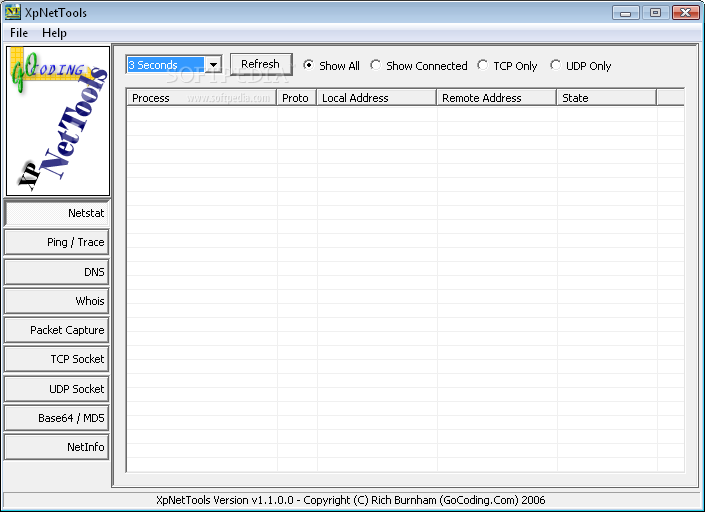Open the Whois tool
Image resolution: width=705 pixels, height=512 pixels.
(x=57, y=301)
